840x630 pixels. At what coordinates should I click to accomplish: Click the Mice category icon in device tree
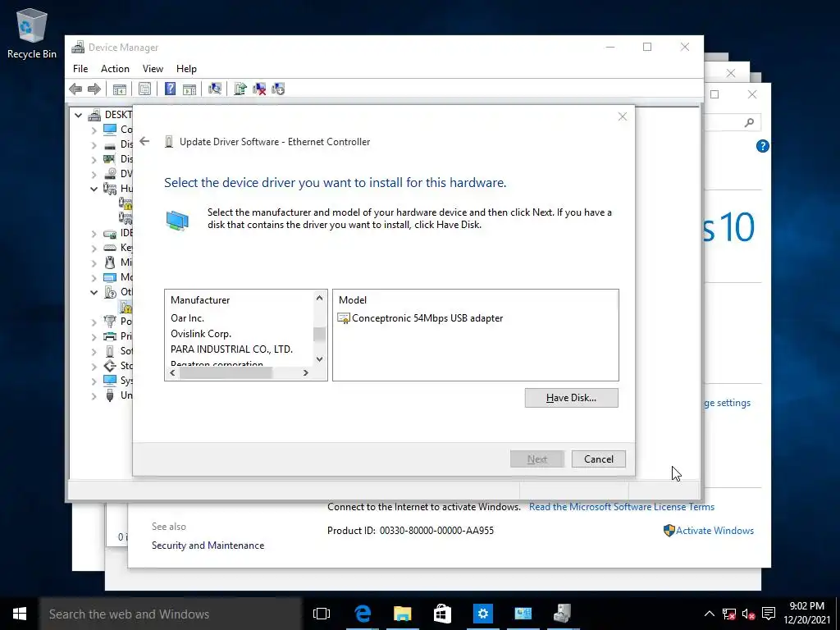coord(110,262)
